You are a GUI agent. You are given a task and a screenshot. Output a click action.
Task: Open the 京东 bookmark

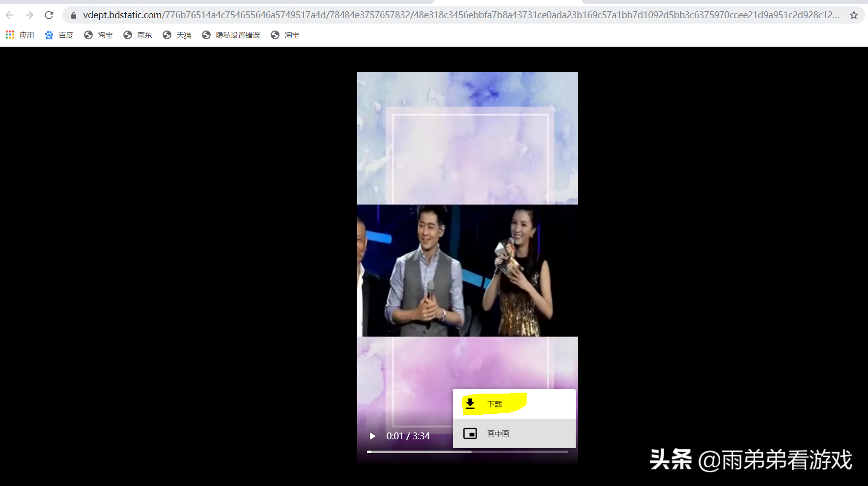(138, 35)
